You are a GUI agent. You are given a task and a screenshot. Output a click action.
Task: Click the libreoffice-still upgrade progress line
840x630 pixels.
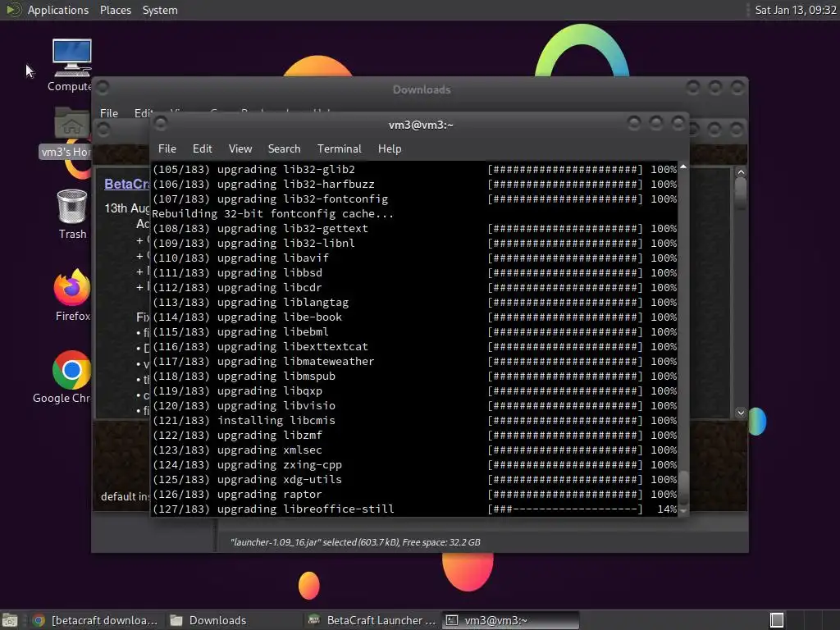(x=414, y=509)
